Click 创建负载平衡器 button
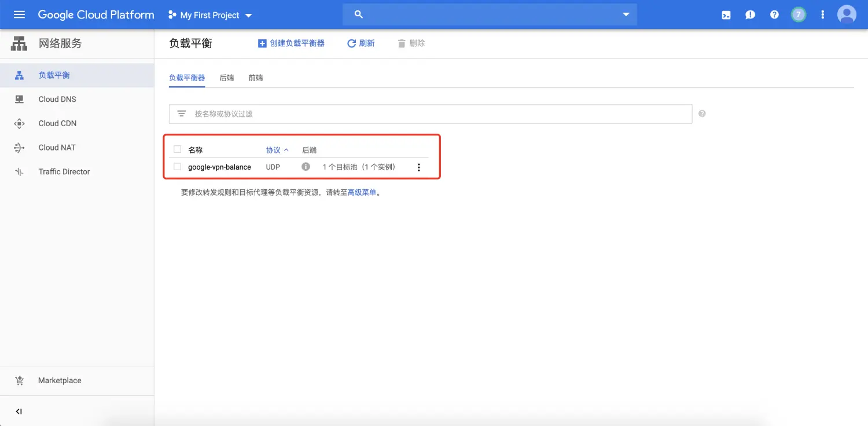The image size is (868, 426). coord(291,43)
